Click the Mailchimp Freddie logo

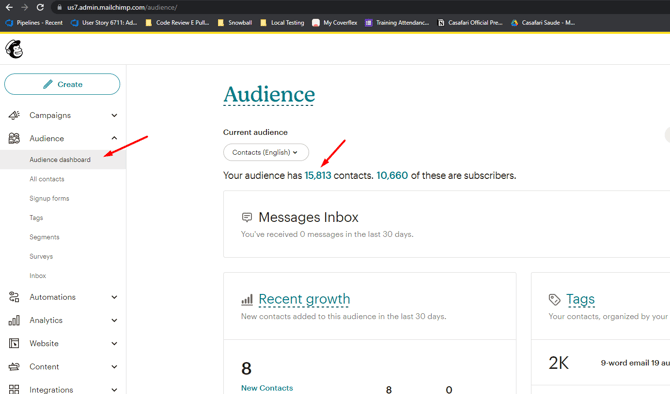(14, 49)
